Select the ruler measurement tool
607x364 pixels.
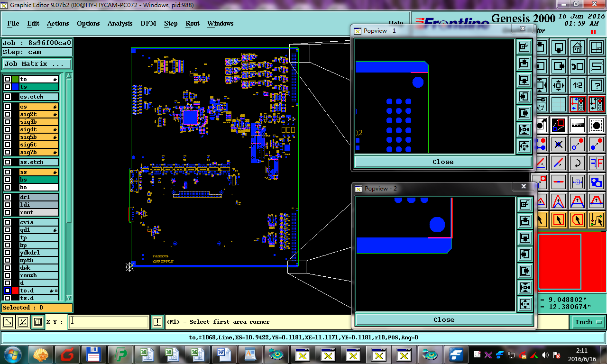pyautogui.click(x=577, y=125)
